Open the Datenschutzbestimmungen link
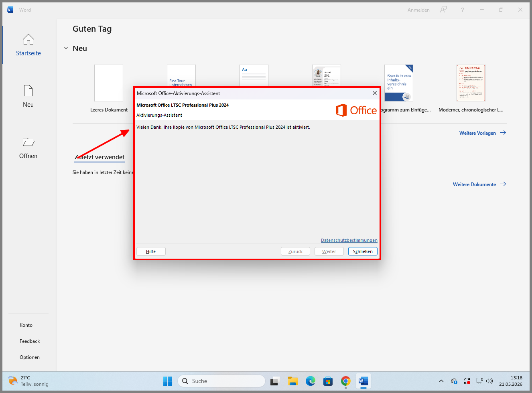The image size is (532, 393). coord(349,240)
